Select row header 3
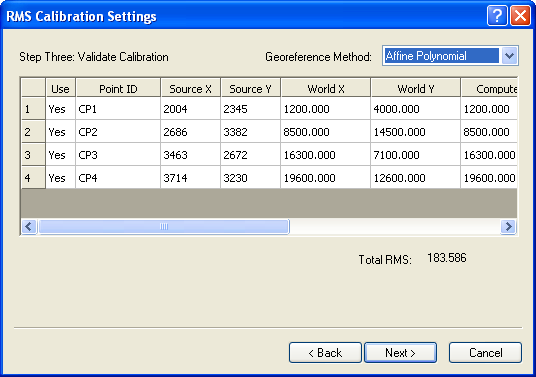This screenshot has width=536, height=377. (x=33, y=154)
